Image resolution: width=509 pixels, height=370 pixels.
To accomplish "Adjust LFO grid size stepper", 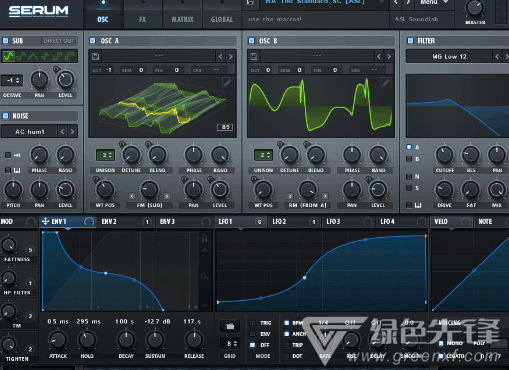I will (230, 343).
